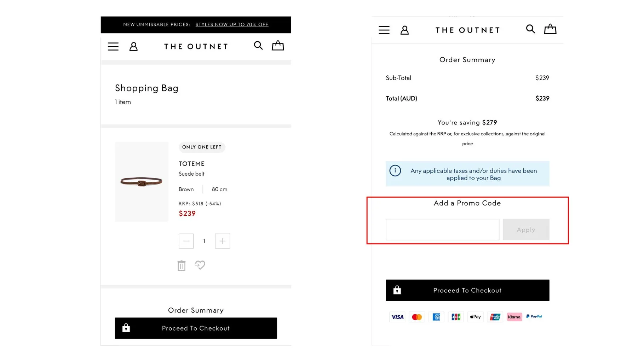Click the taxes info icon

pyautogui.click(x=395, y=170)
